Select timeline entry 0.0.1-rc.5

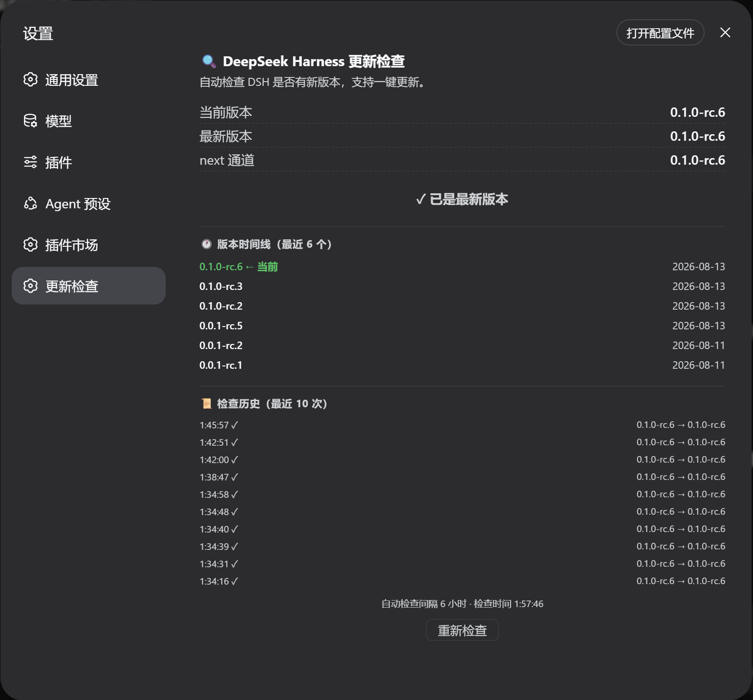(x=221, y=326)
